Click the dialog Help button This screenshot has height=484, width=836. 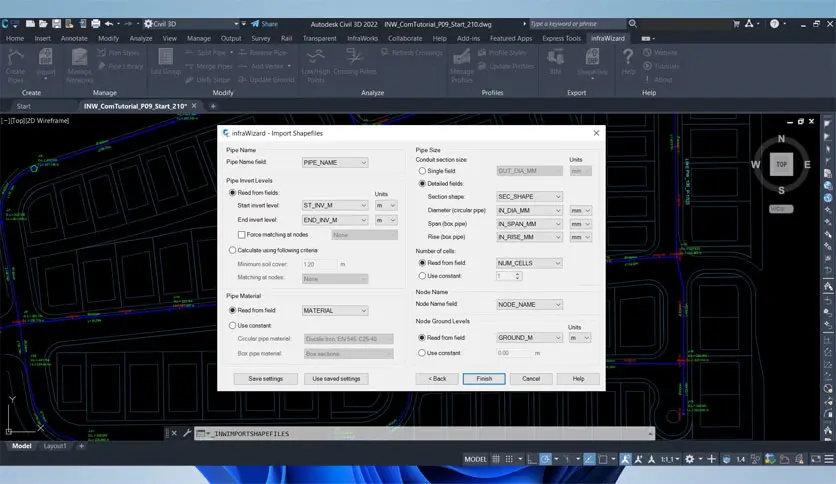point(578,378)
